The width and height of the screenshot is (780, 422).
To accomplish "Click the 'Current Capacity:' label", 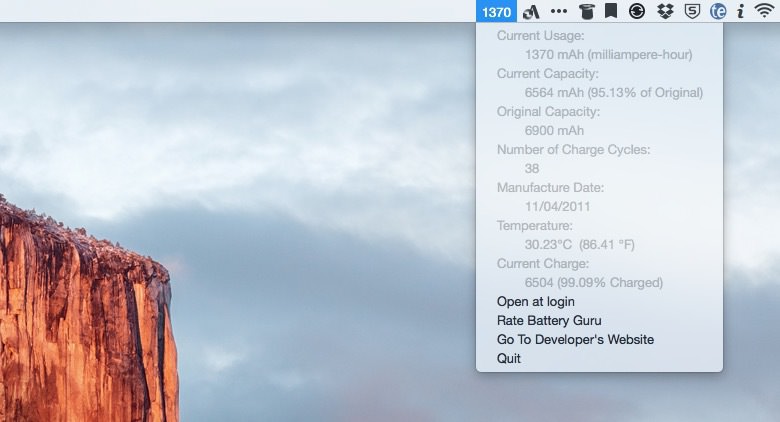I will (x=548, y=74).
